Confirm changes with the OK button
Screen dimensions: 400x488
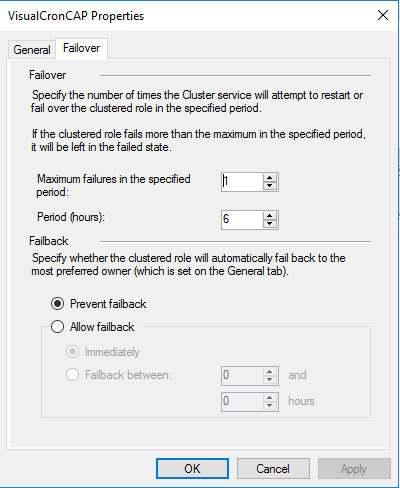point(192,468)
